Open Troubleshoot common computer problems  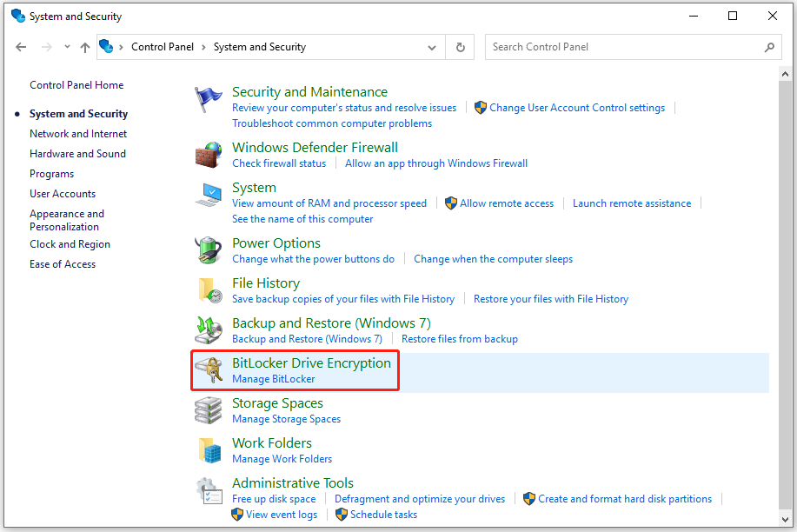(x=332, y=123)
